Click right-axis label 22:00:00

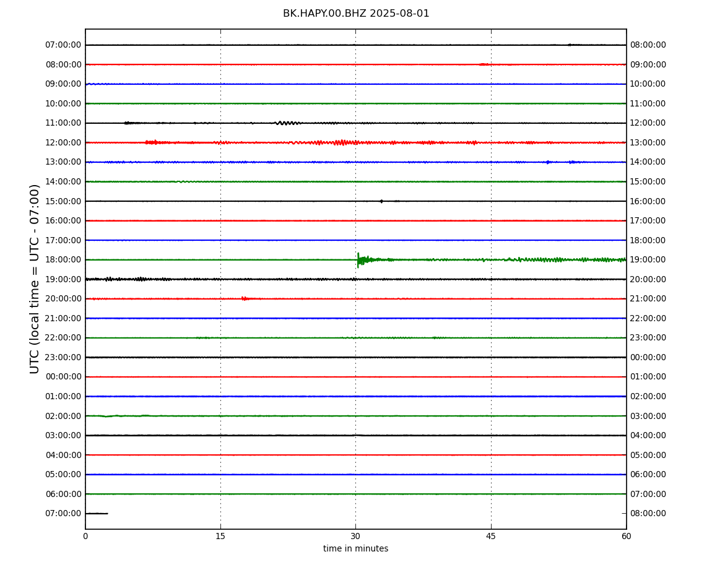point(648,318)
